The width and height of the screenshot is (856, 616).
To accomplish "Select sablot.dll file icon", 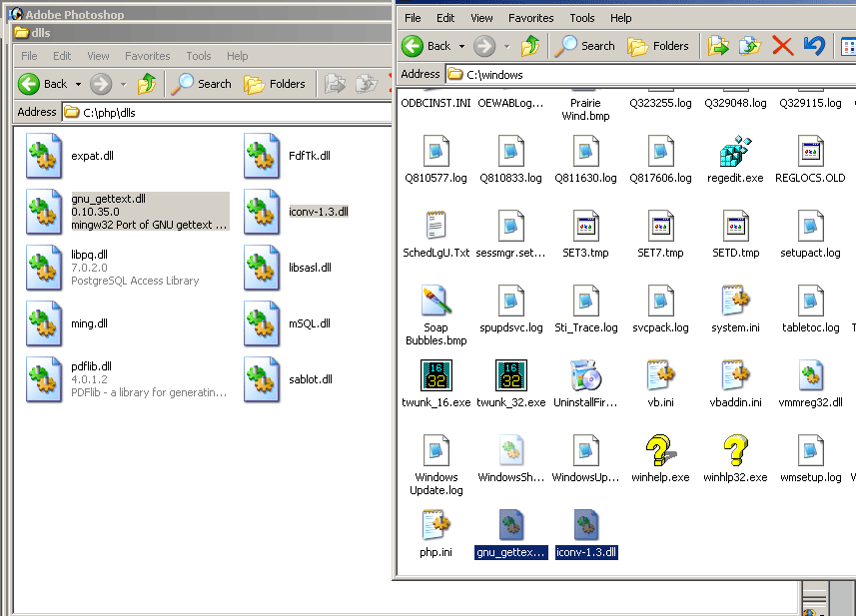I will click(x=262, y=379).
